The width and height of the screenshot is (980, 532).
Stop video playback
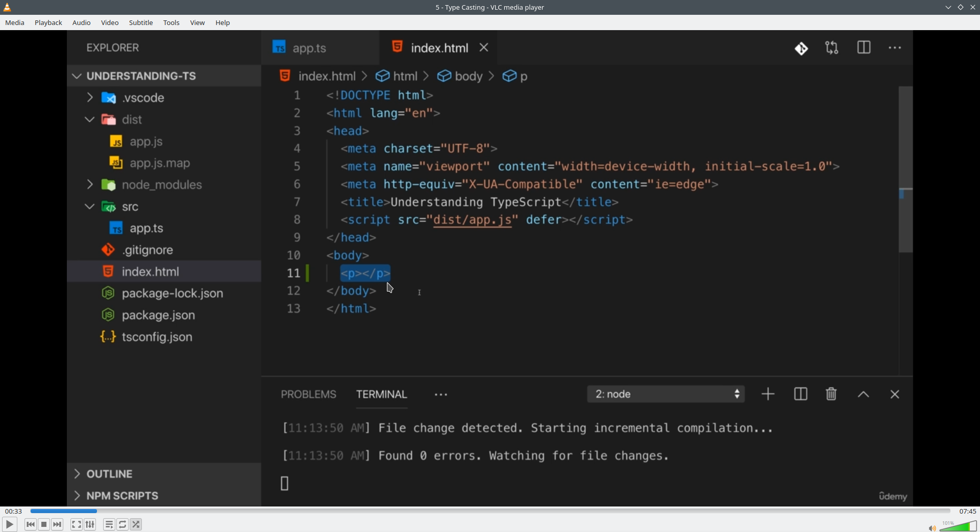coord(44,524)
